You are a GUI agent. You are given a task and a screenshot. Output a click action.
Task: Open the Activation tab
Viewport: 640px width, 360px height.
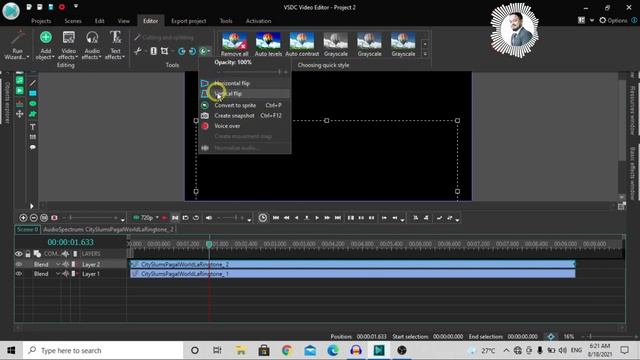tap(258, 21)
